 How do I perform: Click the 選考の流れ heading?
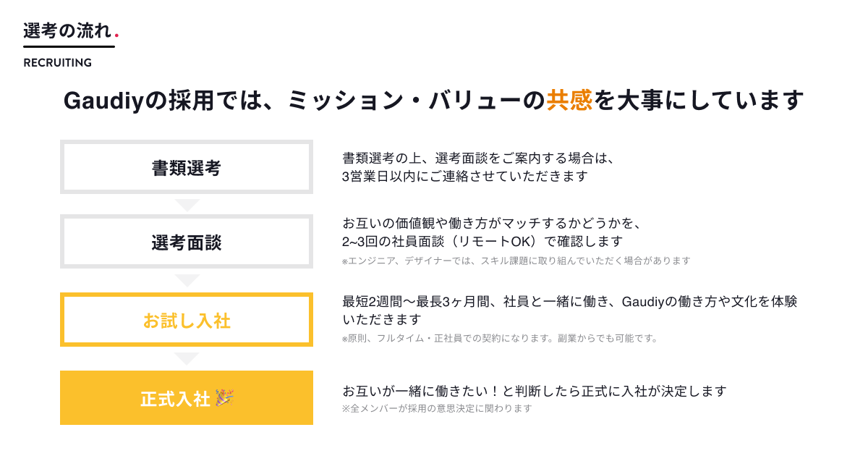click(x=68, y=30)
